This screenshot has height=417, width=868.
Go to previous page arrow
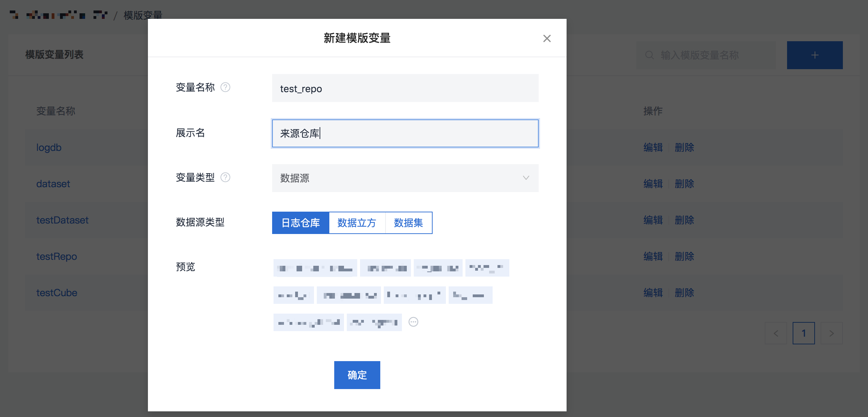[x=776, y=333]
